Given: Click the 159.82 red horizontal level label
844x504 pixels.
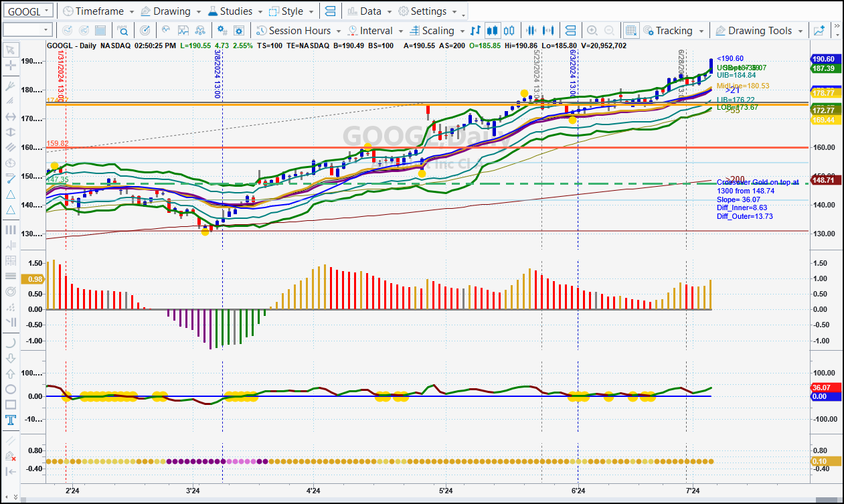Looking at the screenshot, I should click(x=57, y=143).
